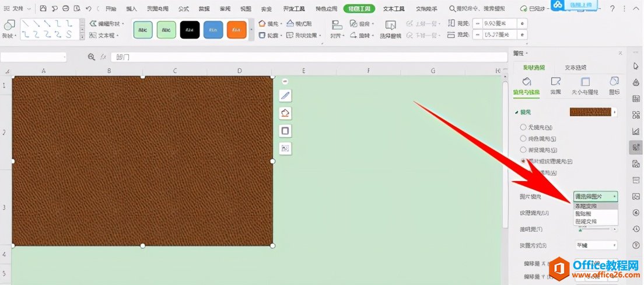Click the Text Box icon in the ribbon

pos(93,36)
